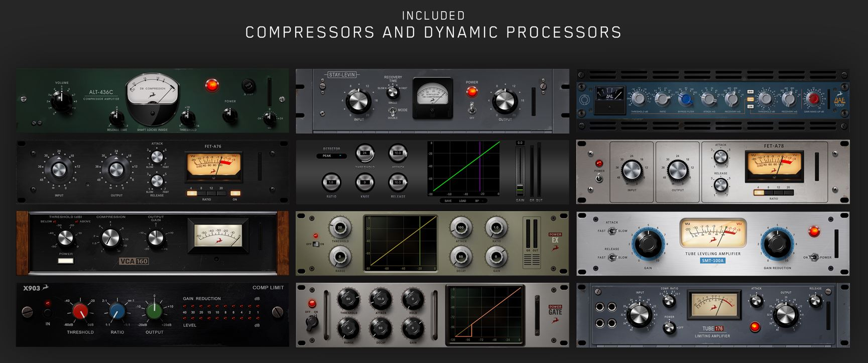
Task: Click the digital compressor top-row Attack knob
Action: 398,153
